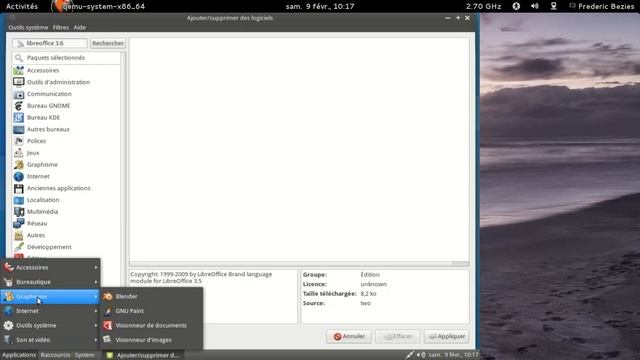Click the Annuler button

pos(349,336)
